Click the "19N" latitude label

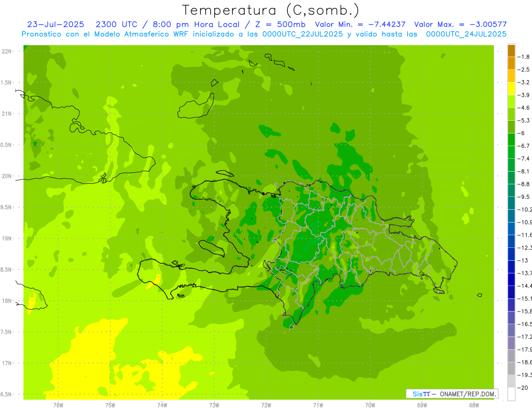tap(6, 239)
